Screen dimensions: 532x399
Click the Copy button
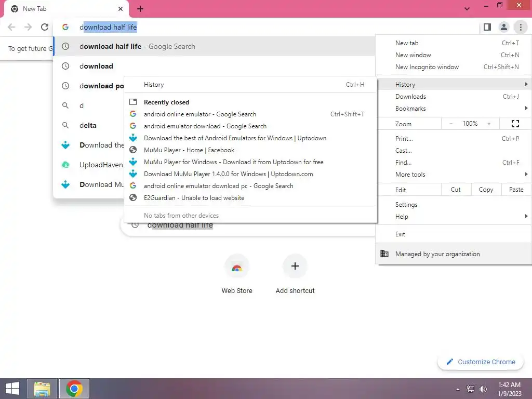pos(486,190)
